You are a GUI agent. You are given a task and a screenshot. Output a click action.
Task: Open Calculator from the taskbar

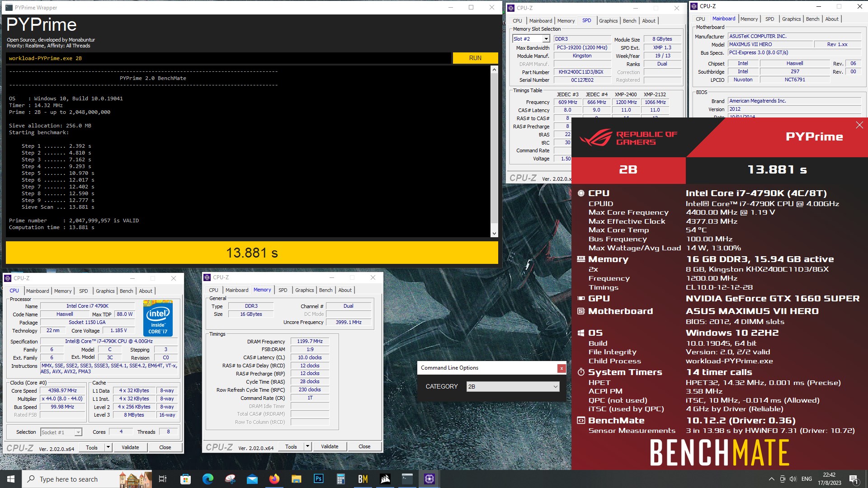pos(341,479)
